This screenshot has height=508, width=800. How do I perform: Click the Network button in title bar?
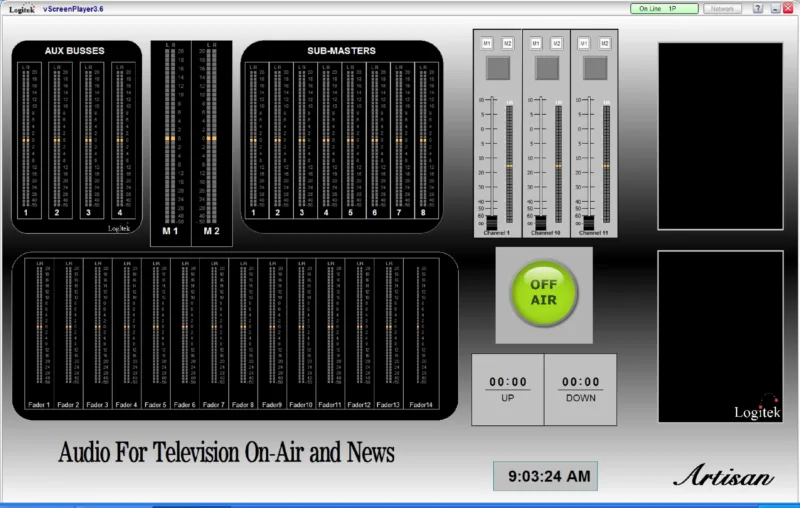pyautogui.click(x=722, y=9)
